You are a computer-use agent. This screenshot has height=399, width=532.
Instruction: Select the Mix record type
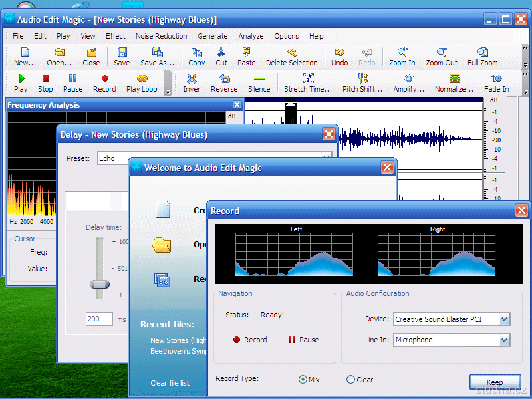[303, 380]
